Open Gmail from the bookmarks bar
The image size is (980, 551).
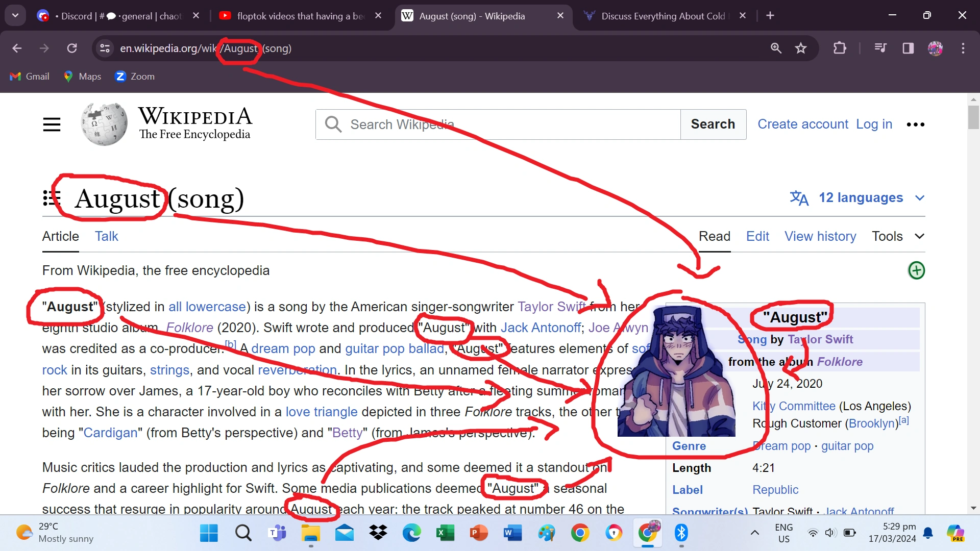point(29,76)
